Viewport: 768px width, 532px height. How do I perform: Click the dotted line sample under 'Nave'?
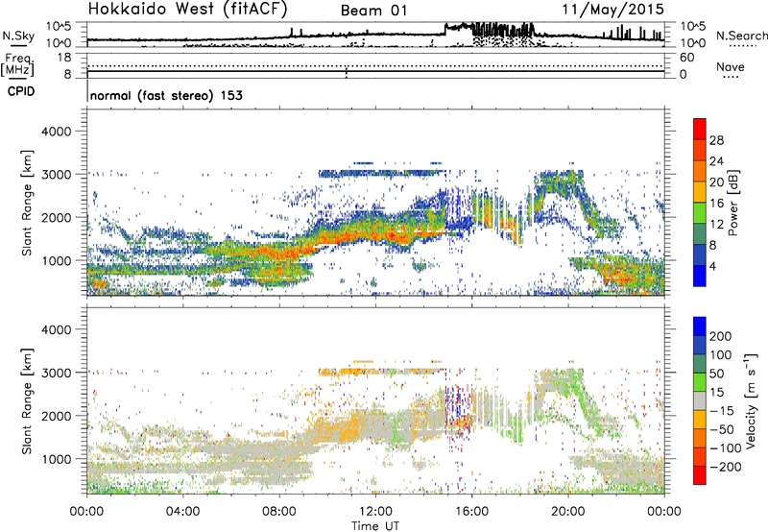pos(731,77)
